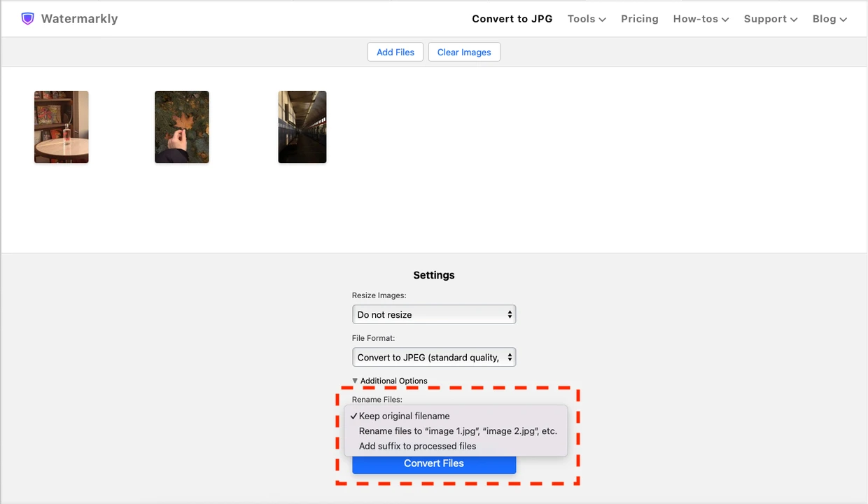Choose rename files to image 1.jpg option

point(458,430)
